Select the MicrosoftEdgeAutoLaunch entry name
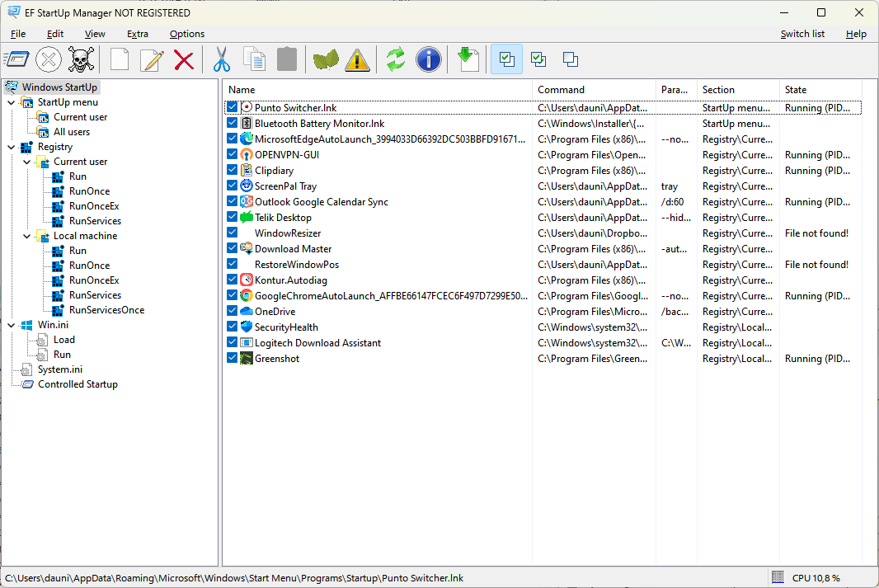The height and width of the screenshot is (588, 879). (x=389, y=139)
